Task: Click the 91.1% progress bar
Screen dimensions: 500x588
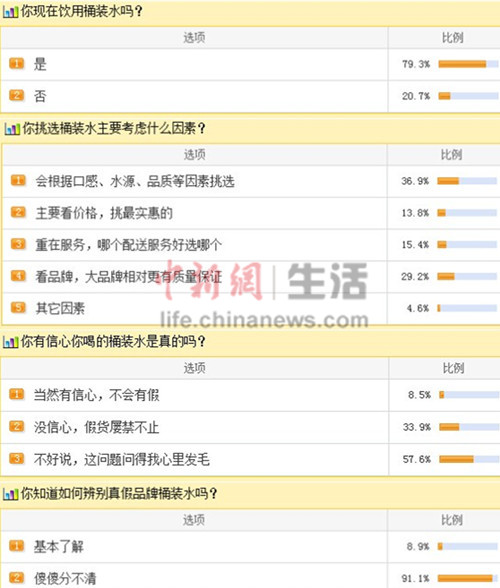Action: coord(468,578)
